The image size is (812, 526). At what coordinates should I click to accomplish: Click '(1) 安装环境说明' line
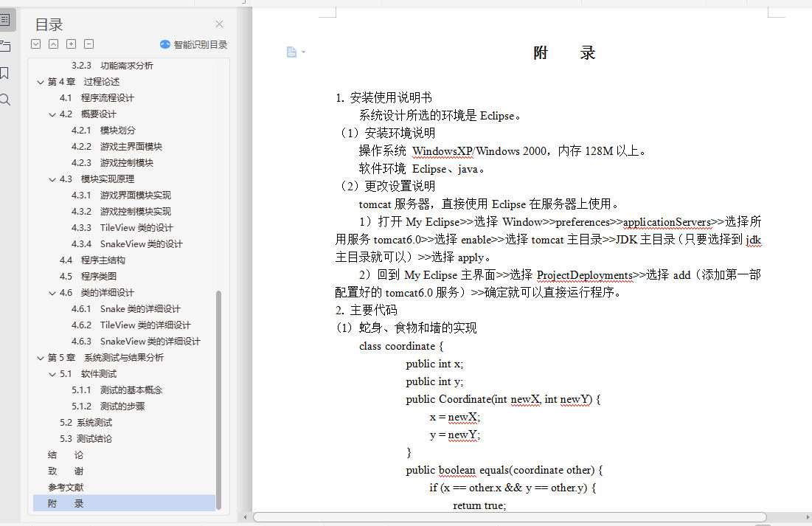tap(388, 134)
